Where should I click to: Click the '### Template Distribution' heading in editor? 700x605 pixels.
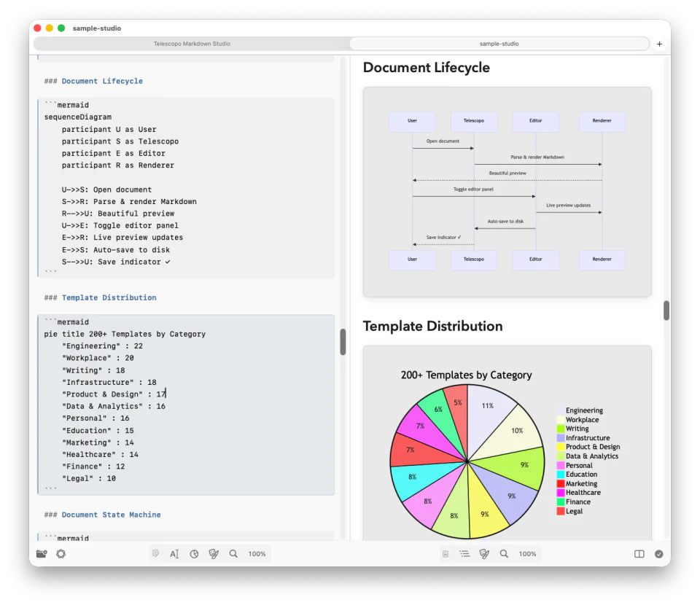point(100,297)
